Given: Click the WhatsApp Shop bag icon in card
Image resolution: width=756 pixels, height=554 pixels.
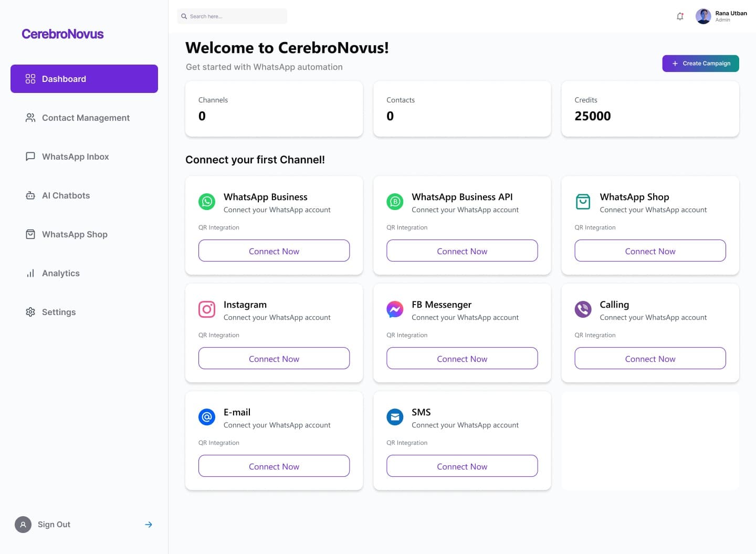Looking at the screenshot, I should 583,202.
